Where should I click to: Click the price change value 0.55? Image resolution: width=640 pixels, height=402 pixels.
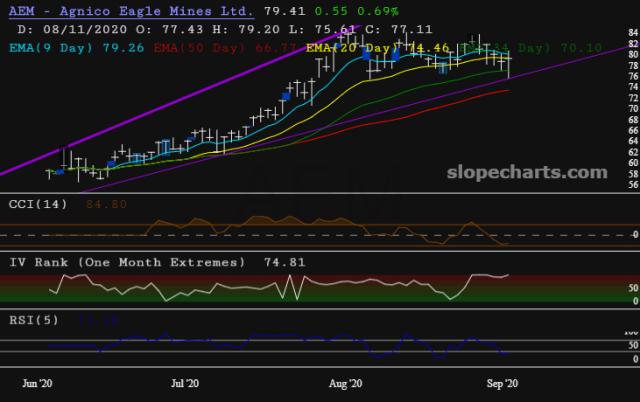point(331,11)
